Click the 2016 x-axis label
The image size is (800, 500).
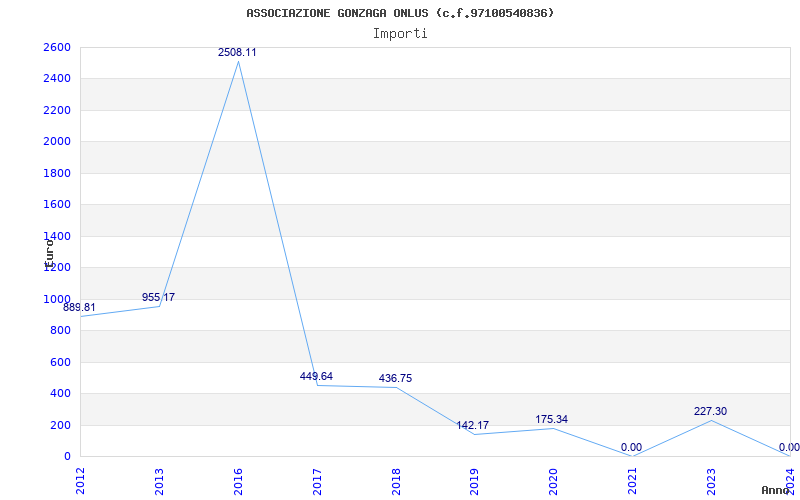[238, 481]
